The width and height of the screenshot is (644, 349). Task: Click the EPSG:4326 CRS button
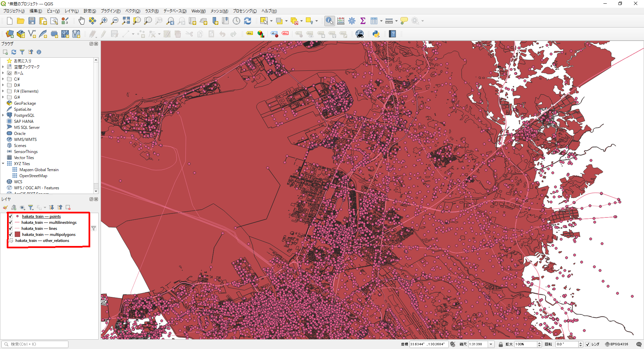point(616,344)
